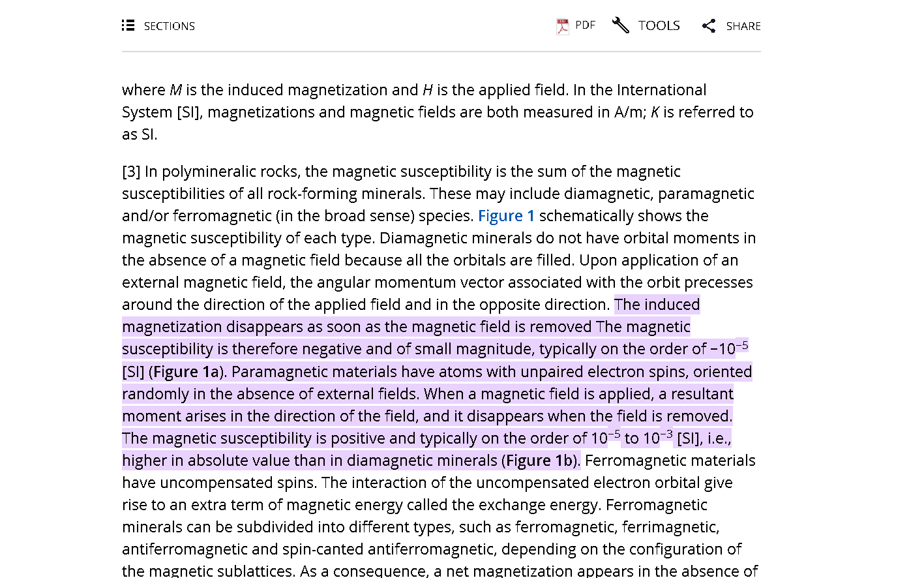This screenshot has height=578, width=924.
Task: Open the SHARE options label
Action: point(743,26)
